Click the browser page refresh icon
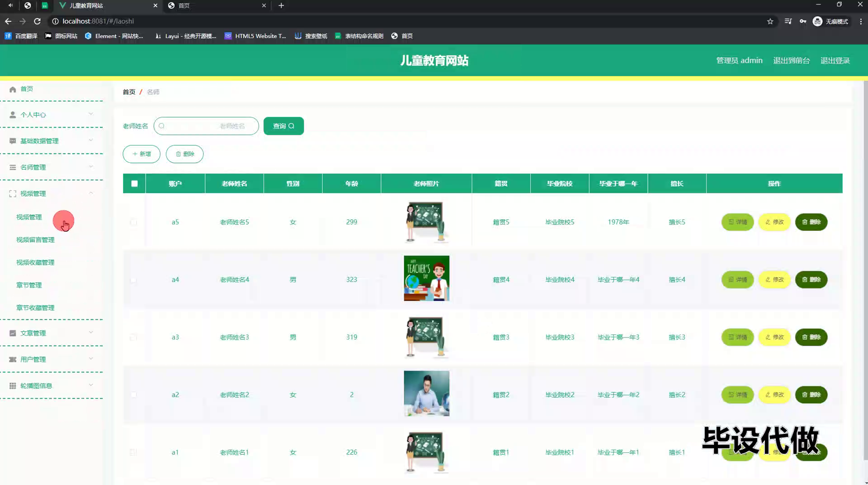 click(38, 21)
